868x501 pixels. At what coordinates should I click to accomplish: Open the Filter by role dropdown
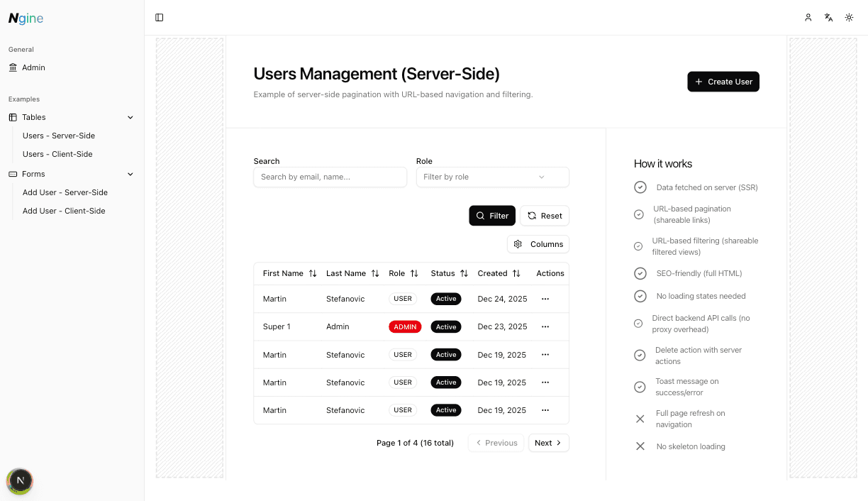[x=492, y=177]
